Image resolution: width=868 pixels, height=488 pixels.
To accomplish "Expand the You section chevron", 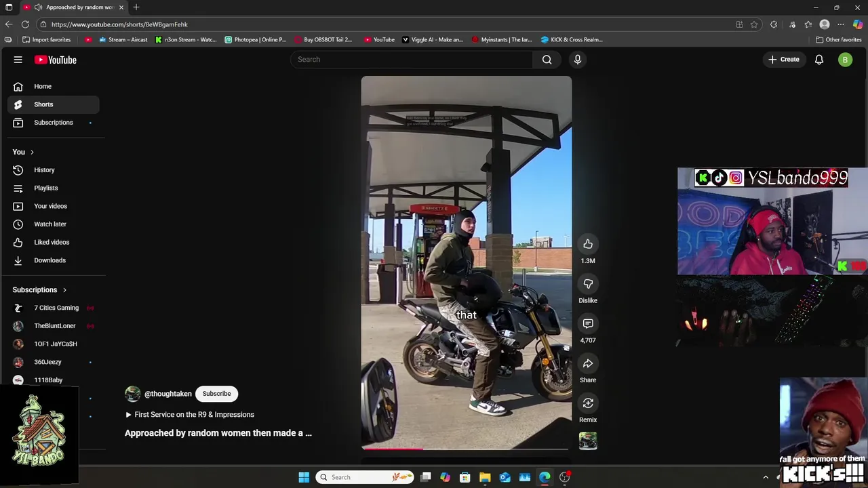I will pyautogui.click(x=32, y=152).
